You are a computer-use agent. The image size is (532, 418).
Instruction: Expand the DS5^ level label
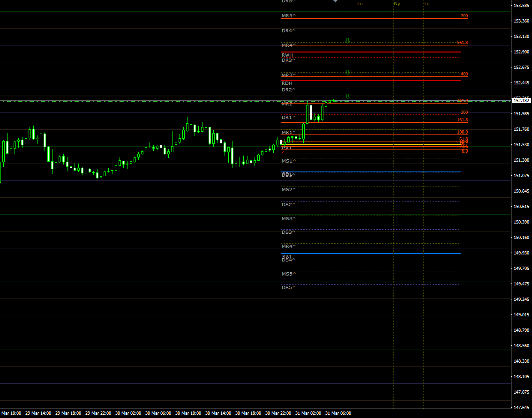287,288
